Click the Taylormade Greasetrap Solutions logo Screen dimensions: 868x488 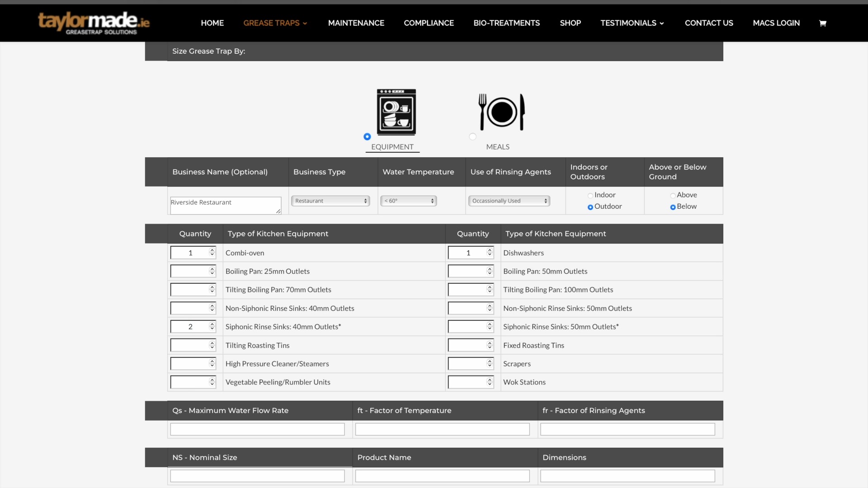click(x=94, y=23)
